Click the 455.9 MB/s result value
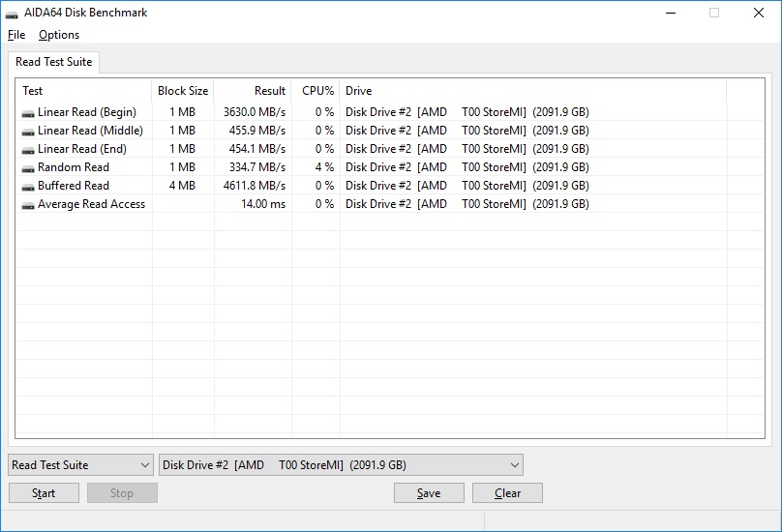This screenshot has width=782, height=532. point(257,131)
